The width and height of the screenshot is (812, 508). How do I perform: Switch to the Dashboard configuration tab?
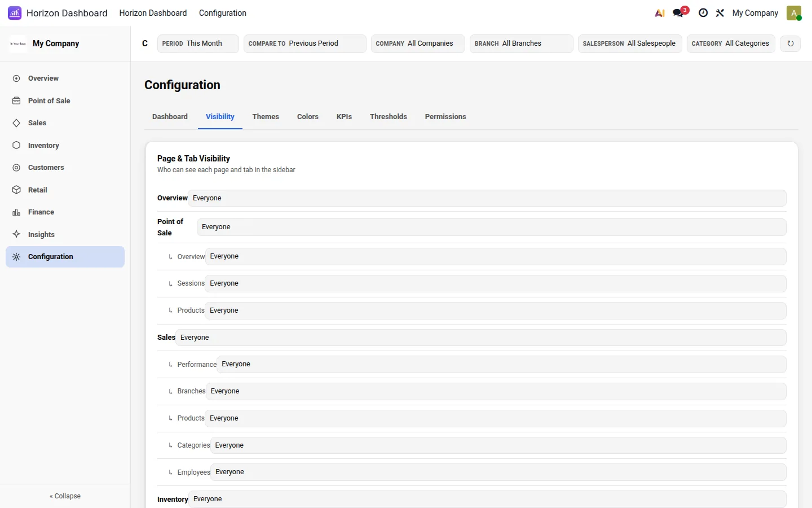coord(170,117)
